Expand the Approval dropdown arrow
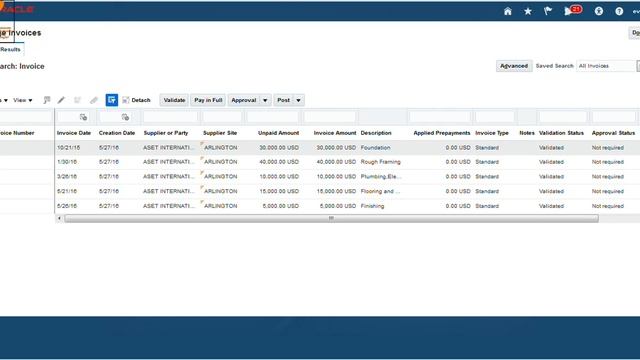This screenshot has width=640, height=360. [x=265, y=100]
